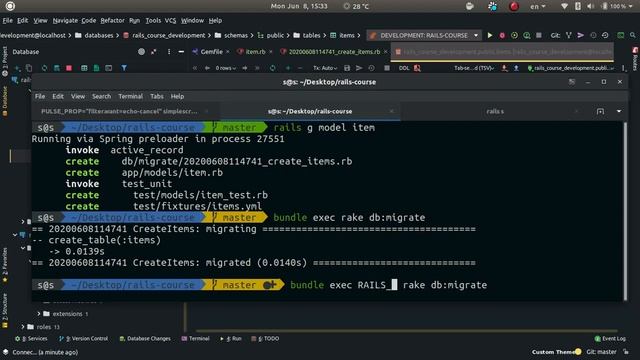Screen dimensions: 640x360
Task: Revert changes with the rollback icon in toolbar
Action: click(x=605, y=36)
